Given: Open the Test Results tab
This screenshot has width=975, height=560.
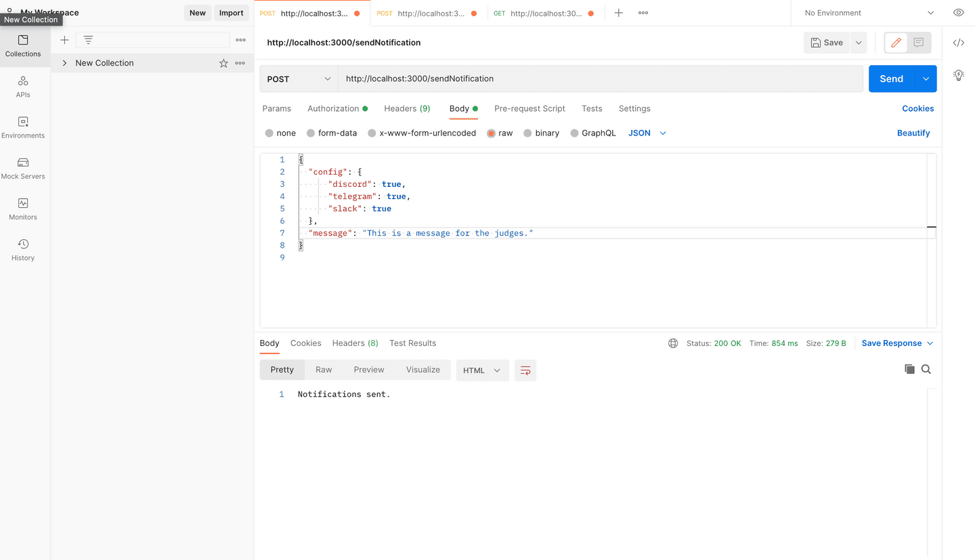Looking at the screenshot, I should tap(412, 343).
